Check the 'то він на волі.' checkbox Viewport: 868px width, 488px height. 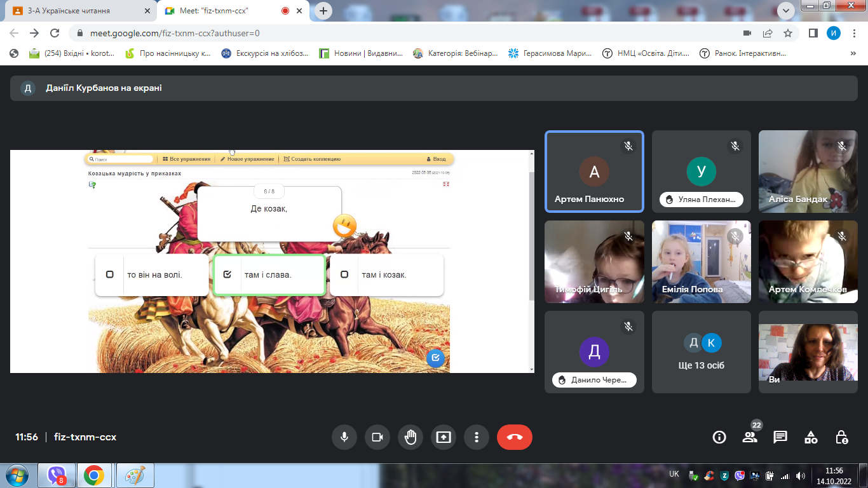click(x=110, y=274)
